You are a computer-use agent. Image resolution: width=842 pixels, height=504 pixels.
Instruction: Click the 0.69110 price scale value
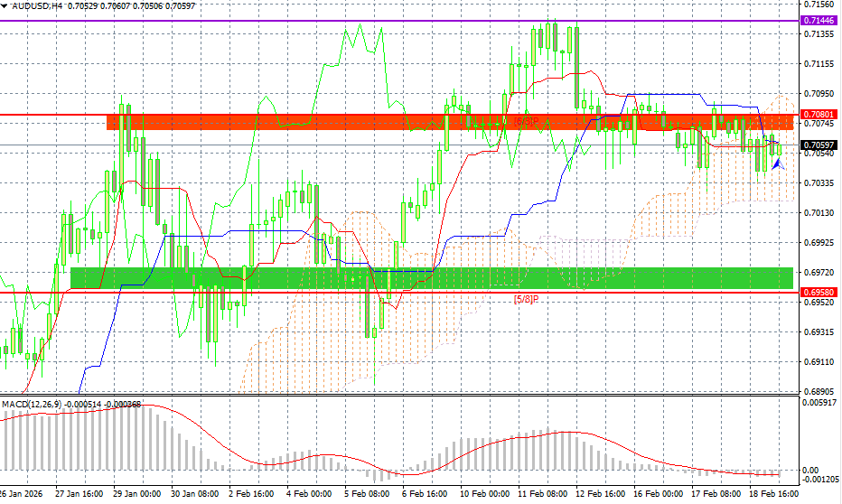click(x=819, y=362)
